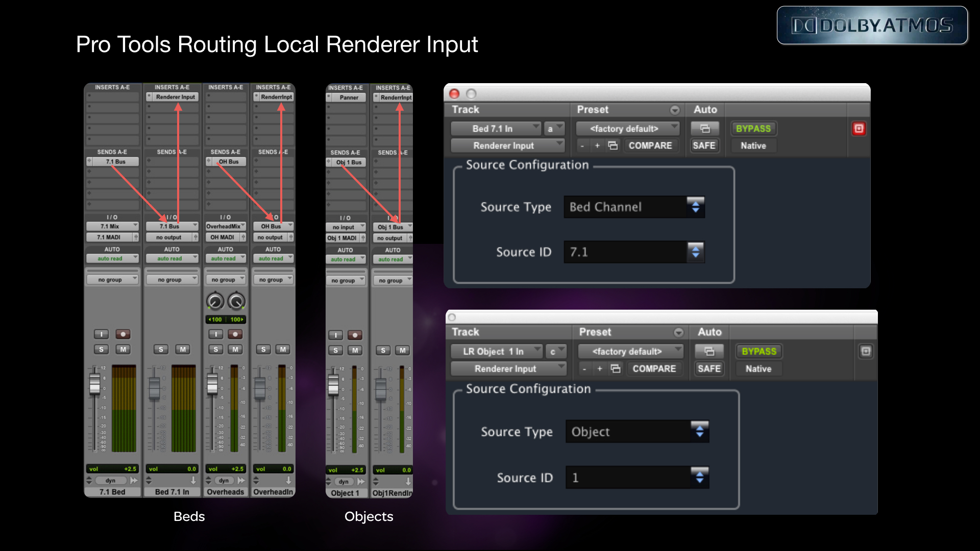Screen dimensions: 980x551
Task: Toggle BYPASS in Bed 7.1 In plugin
Action: click(753, 129)
